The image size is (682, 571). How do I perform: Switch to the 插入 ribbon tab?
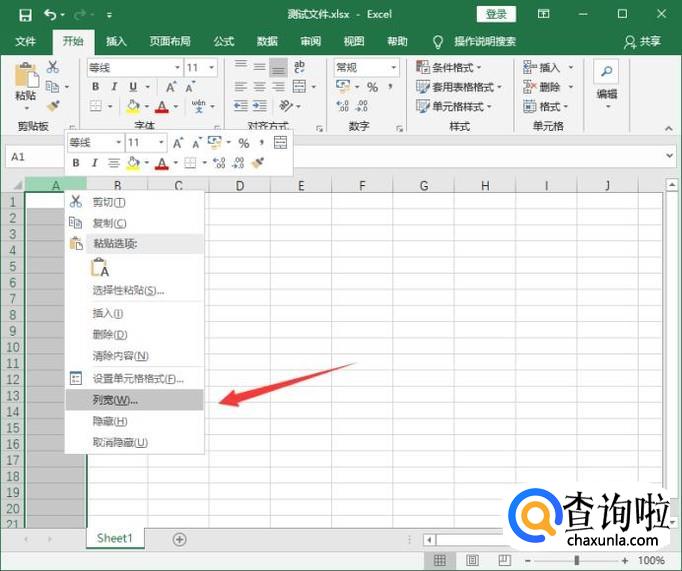[116, 41]
